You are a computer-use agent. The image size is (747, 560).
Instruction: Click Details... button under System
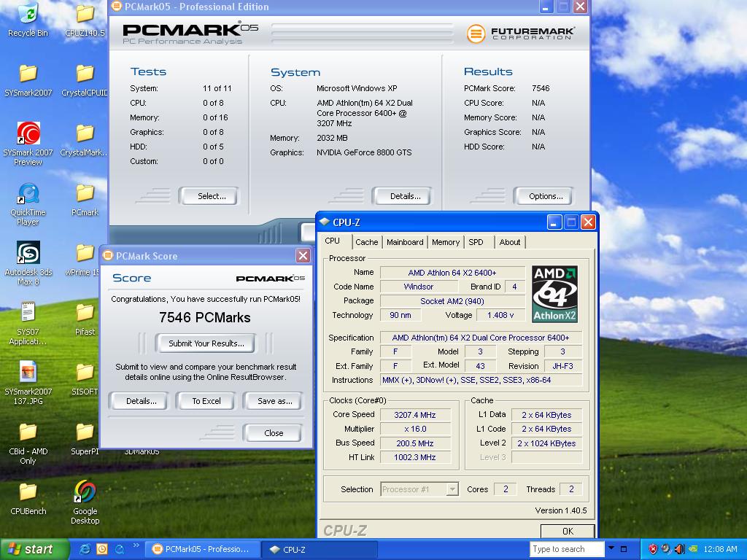pyautogui.click(x=402, y=196)
